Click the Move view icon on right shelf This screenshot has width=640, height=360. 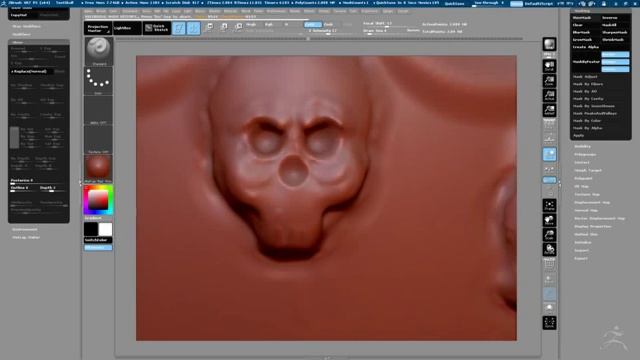(549, 220)
